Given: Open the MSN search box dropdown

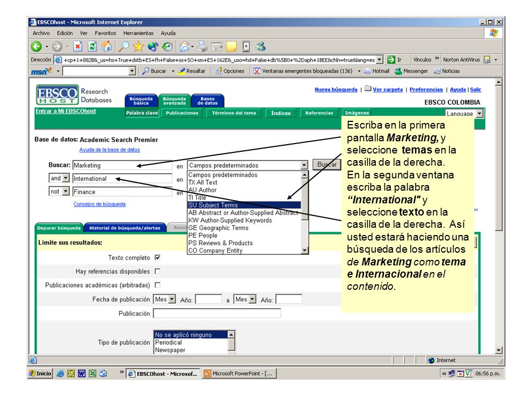Looking at the screenshot, I should [132, 71].
